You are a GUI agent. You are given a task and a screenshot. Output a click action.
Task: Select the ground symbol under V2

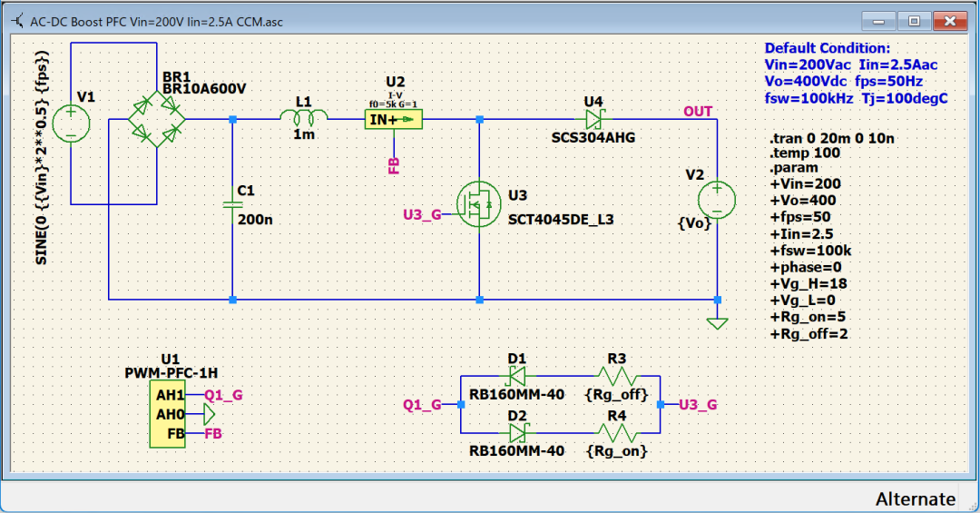[x=717, y=323]
